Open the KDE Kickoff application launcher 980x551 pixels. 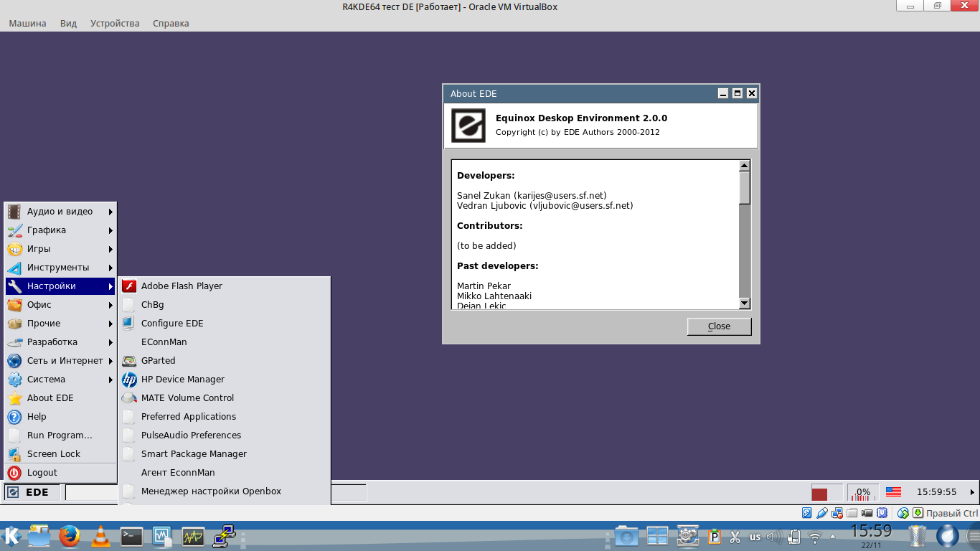pos(12,536)
